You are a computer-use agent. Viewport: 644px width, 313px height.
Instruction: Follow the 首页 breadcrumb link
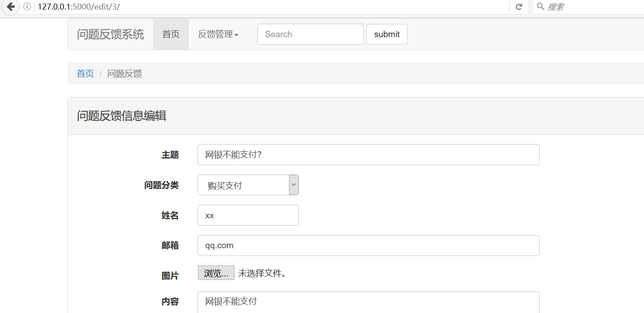pos(85,73)
